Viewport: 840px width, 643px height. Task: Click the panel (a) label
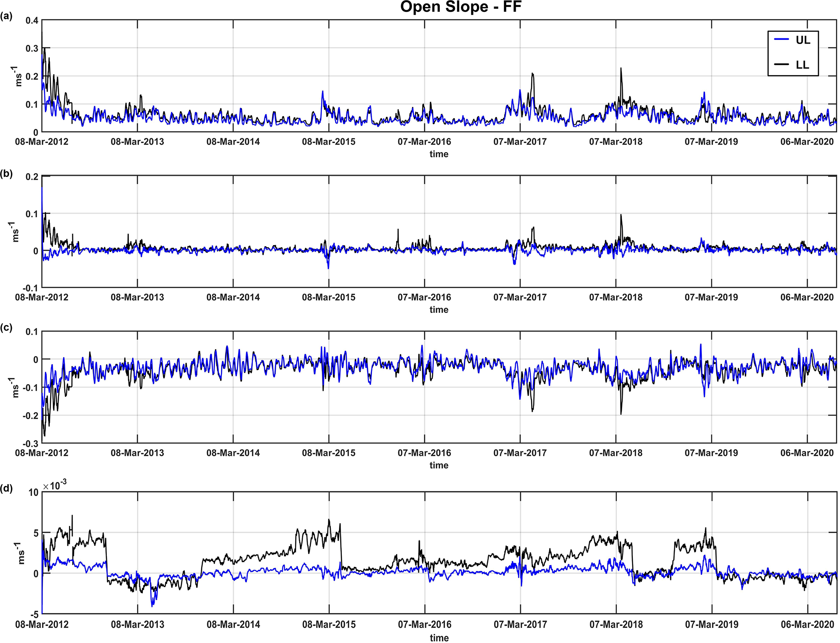coord(7,16)
